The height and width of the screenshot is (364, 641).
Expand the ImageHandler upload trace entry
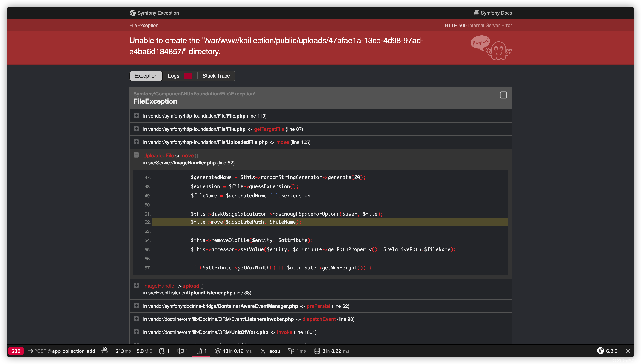point(136,285)
